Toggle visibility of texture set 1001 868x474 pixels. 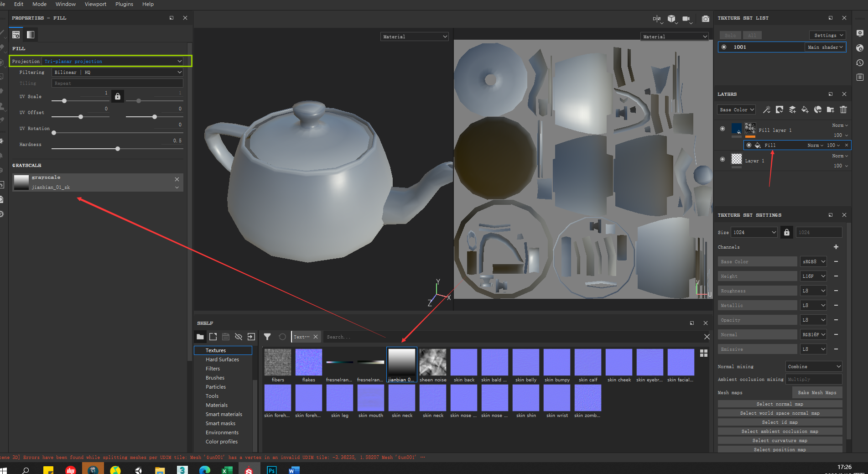click(724, 47)
